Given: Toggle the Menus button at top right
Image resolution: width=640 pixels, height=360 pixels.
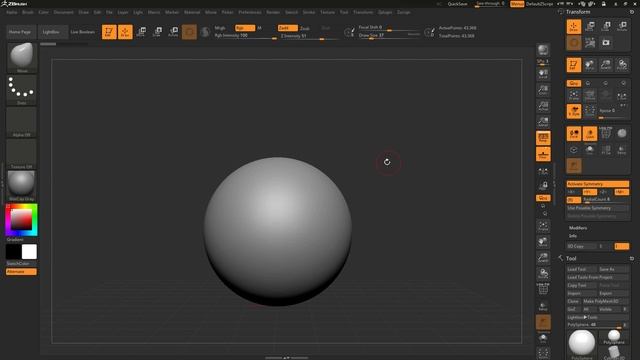Looking at the screenshot, I should point(517,4).
